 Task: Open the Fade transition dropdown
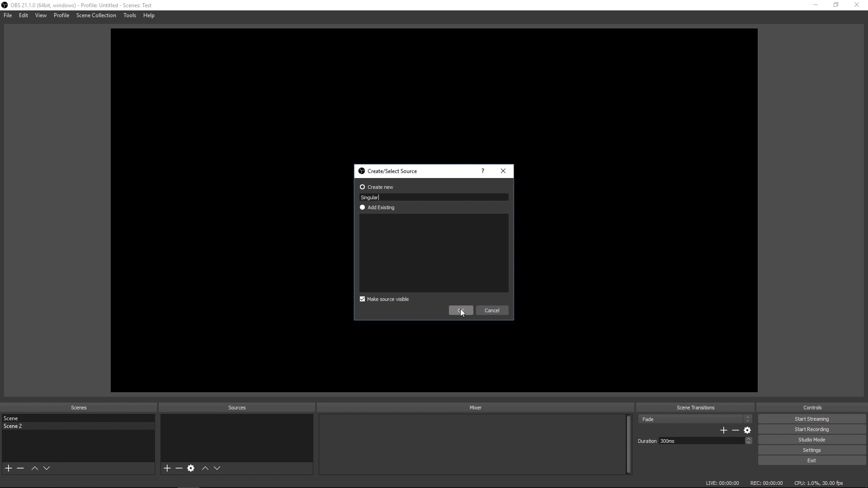(695, 419)
